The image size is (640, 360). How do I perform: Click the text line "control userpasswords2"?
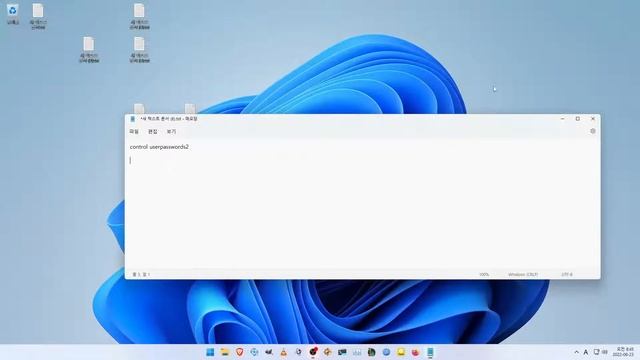click(x=159, y=147)
